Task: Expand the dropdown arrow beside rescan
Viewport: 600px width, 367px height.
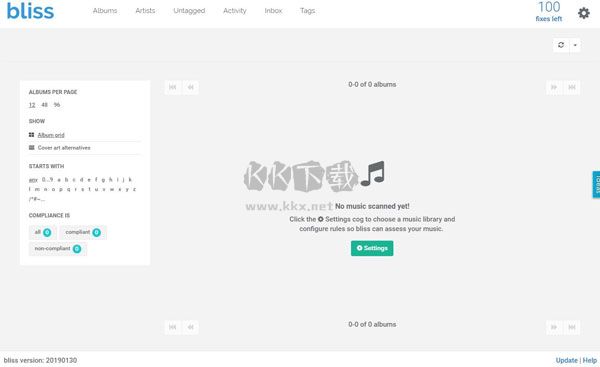Action: [x=575, y=45]
